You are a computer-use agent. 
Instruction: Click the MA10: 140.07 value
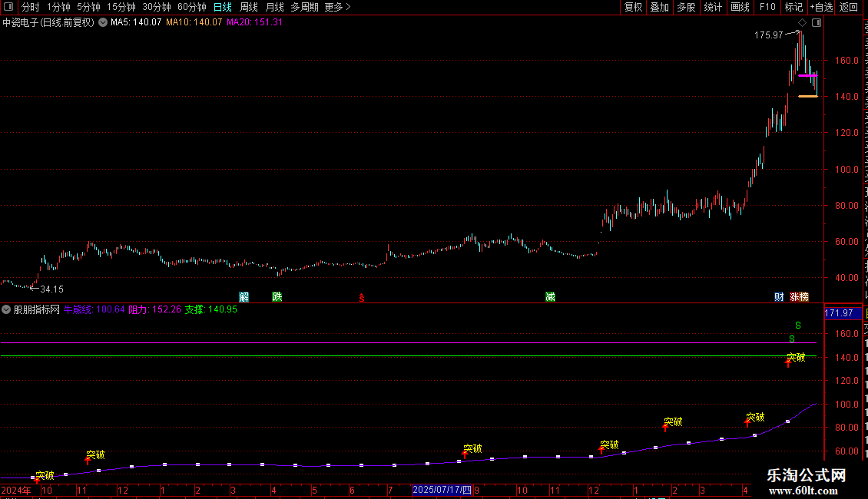point(194,23)
